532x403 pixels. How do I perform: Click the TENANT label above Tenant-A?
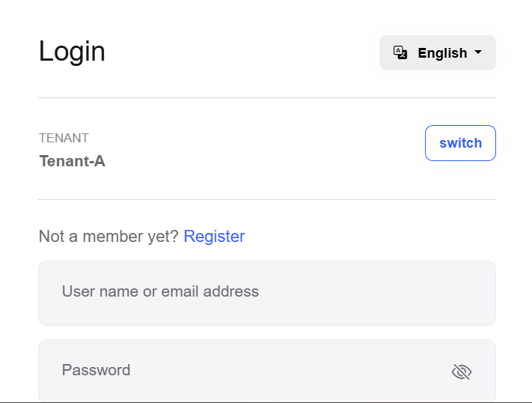coord(64,138)
